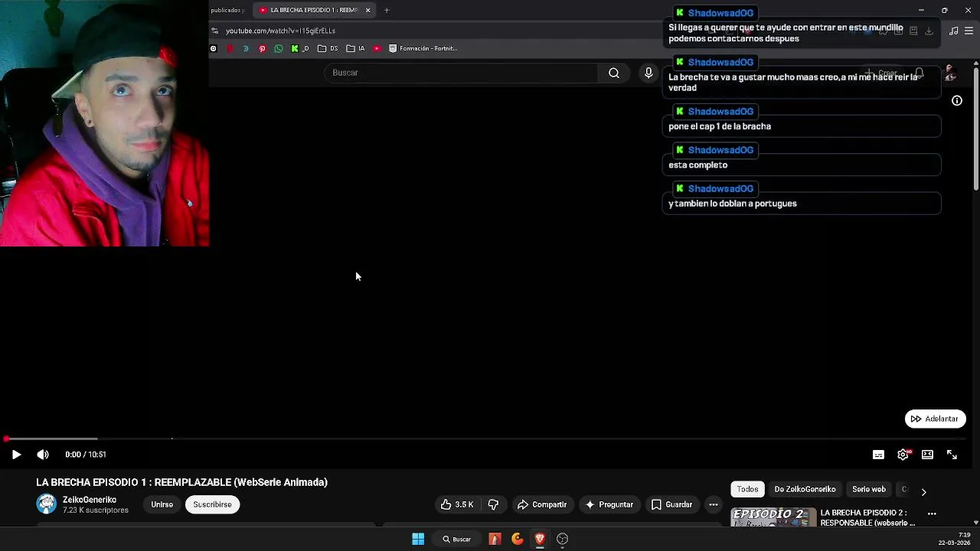Click the taskbar Buscar search box
This screenshot has height=551, width=980.
click(456, 539)
